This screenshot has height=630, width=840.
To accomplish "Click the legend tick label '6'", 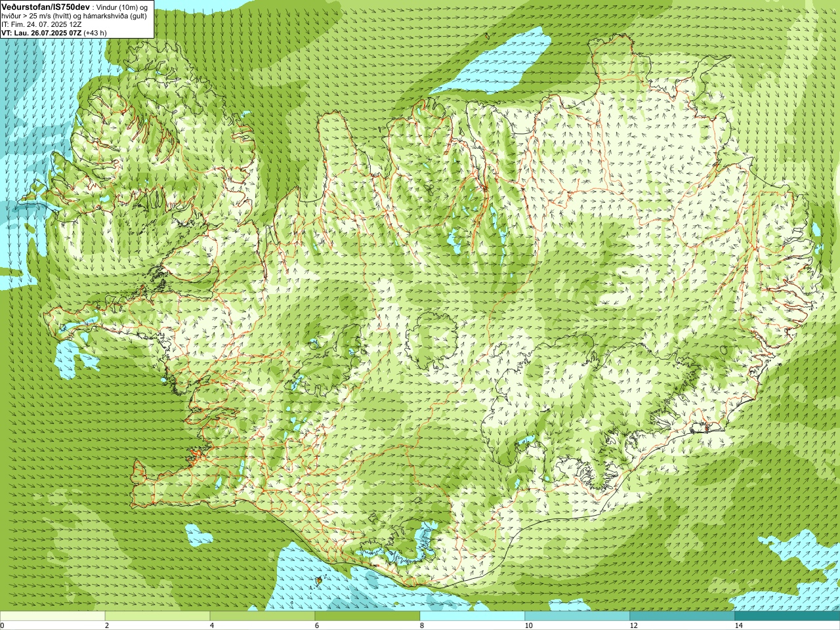I will [x=317, y=625].
